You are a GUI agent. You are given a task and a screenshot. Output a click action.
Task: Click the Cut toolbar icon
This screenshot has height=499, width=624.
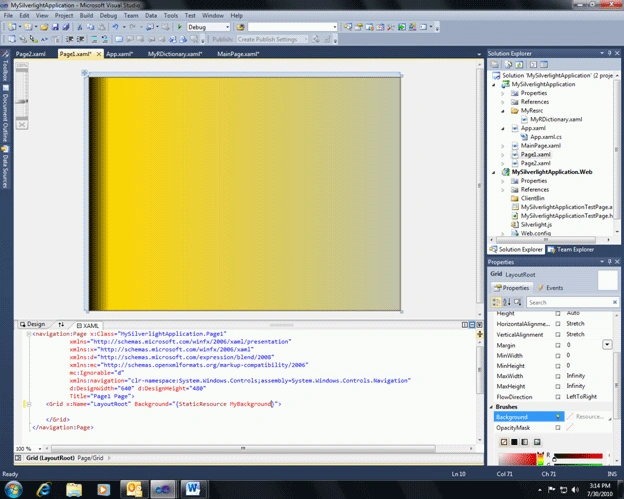tap(80, 27)
